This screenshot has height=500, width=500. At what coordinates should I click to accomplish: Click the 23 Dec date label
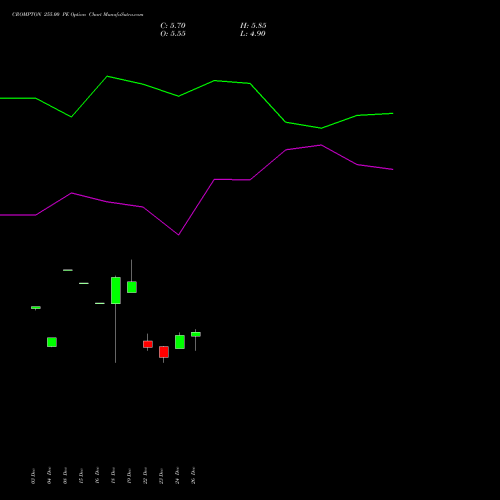coord(161,476)
